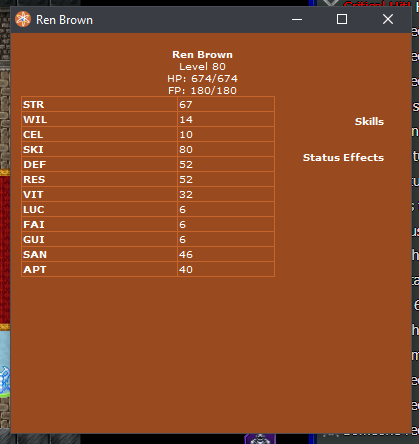Select the LUC value 6
Viewport: 419px width, 444px height.
pyautogui.click(x=182, y=210)
